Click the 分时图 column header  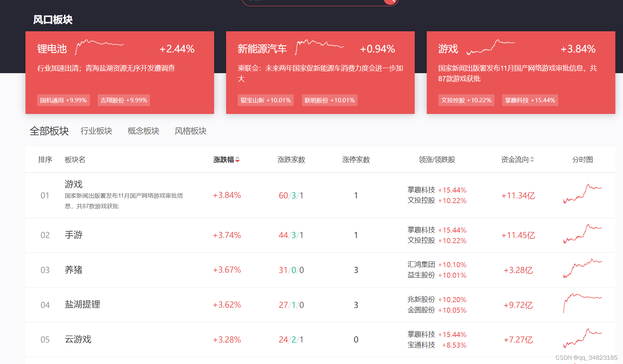pos(583,159)
